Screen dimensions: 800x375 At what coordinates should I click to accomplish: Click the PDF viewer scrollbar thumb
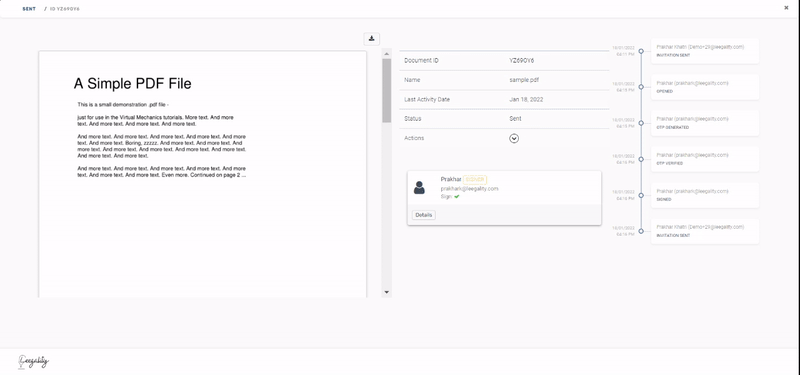(x=386, y=90)
